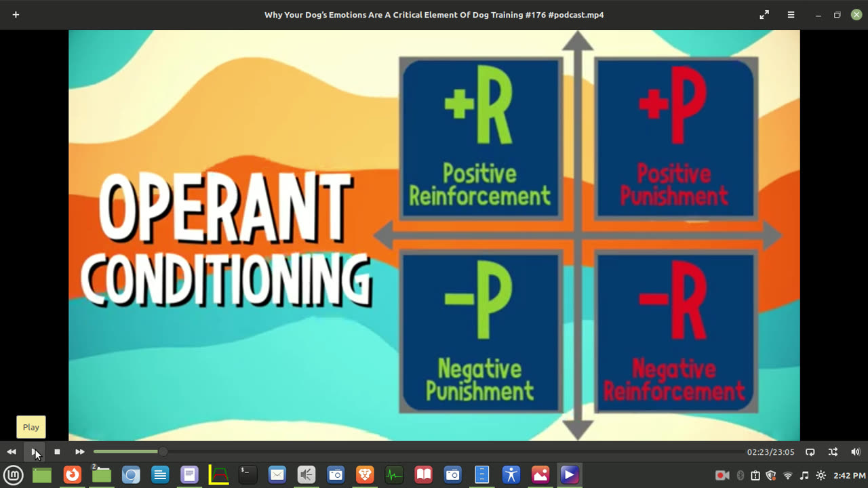This screenshot has height=488, width=868.
Task: Toggle fullscreen mode in player title bar
Action: tap(764, 14)
